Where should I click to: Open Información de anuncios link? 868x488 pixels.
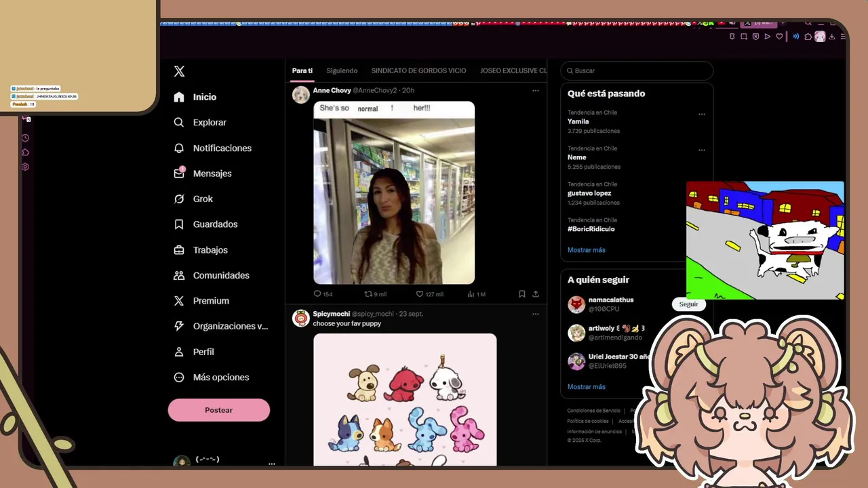click(595, 432)
